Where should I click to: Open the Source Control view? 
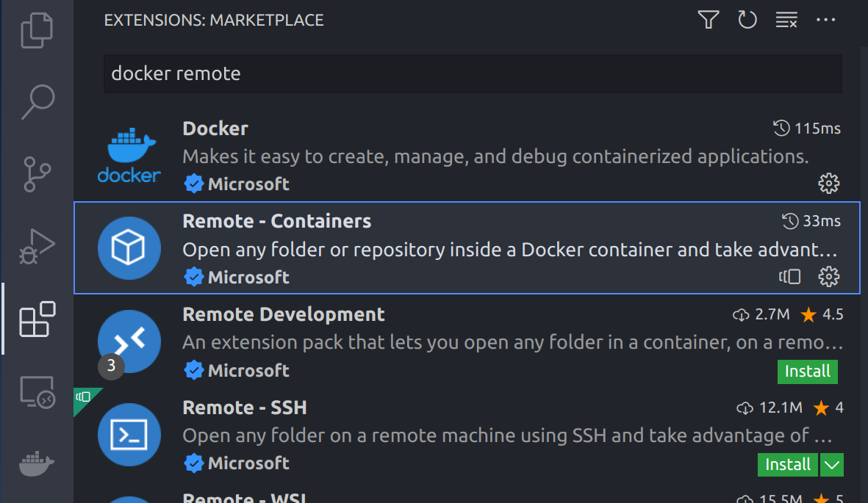37,175
